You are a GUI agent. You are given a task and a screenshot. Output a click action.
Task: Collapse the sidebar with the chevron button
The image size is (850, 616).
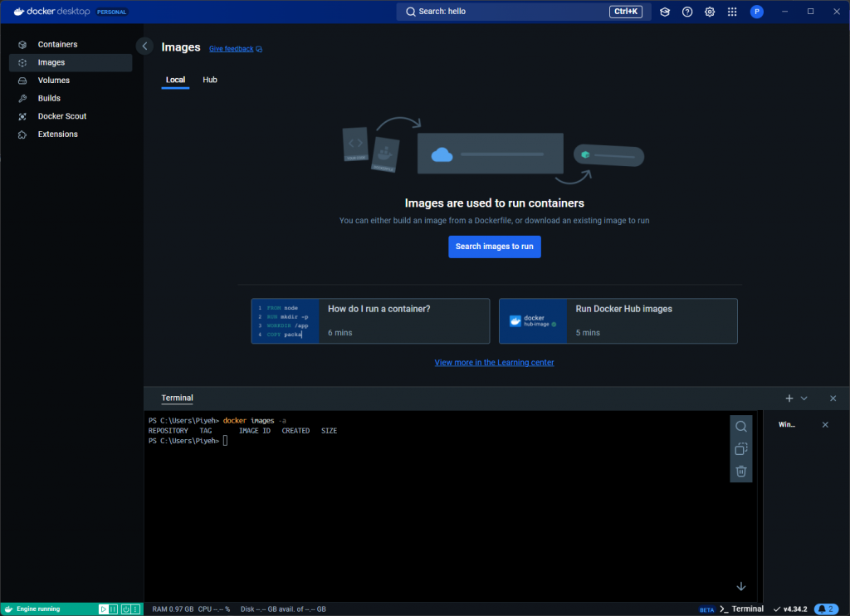(144, 46)
